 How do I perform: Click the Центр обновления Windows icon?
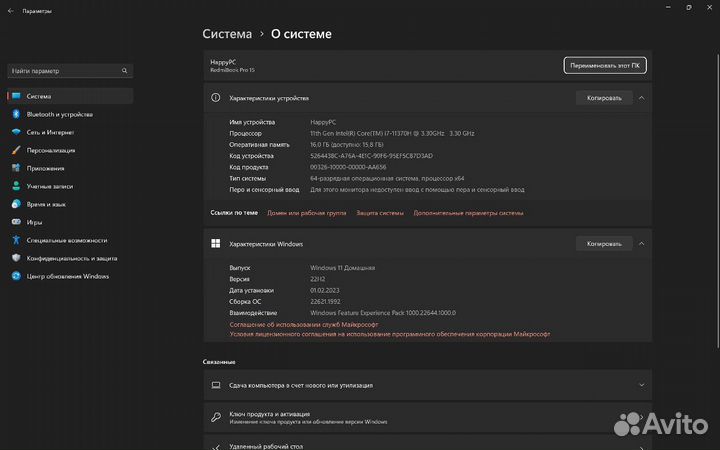(x=16, y=276)
